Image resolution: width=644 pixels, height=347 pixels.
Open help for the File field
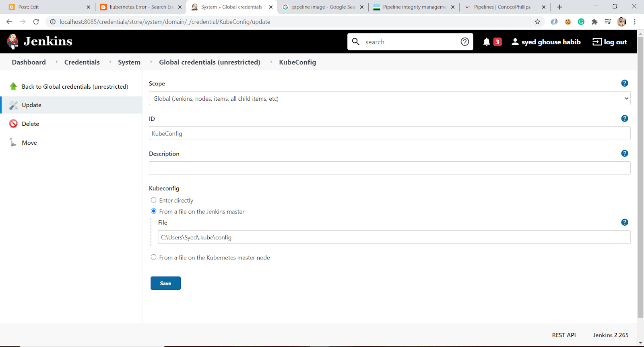[625, 222]
